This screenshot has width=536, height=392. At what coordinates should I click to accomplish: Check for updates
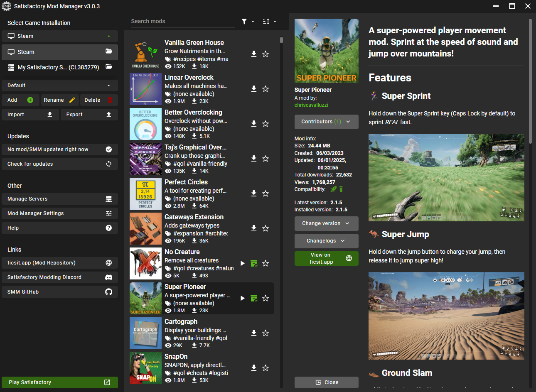click(60, 164)
